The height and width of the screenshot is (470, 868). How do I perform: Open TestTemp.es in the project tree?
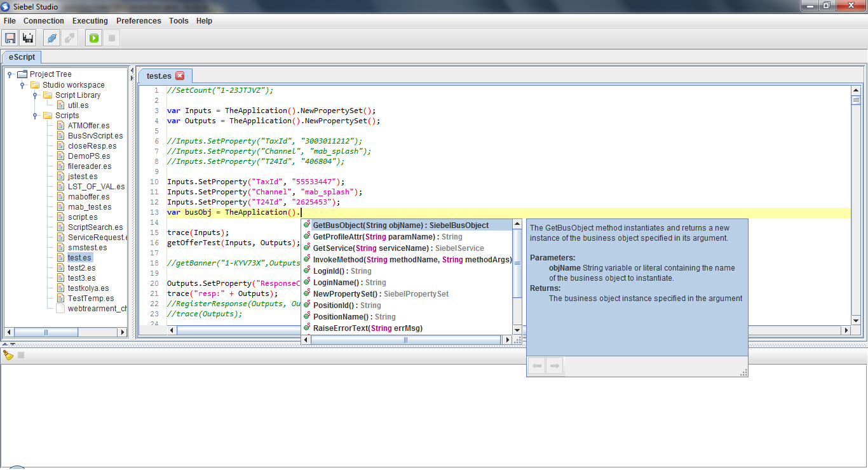click(x=91, y=298)
